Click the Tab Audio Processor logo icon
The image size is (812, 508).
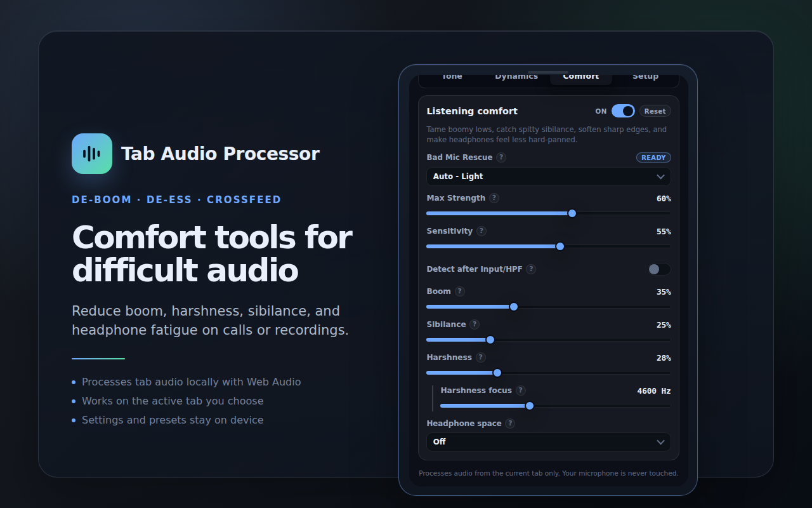pyautogui.click(x=92, y=154)
